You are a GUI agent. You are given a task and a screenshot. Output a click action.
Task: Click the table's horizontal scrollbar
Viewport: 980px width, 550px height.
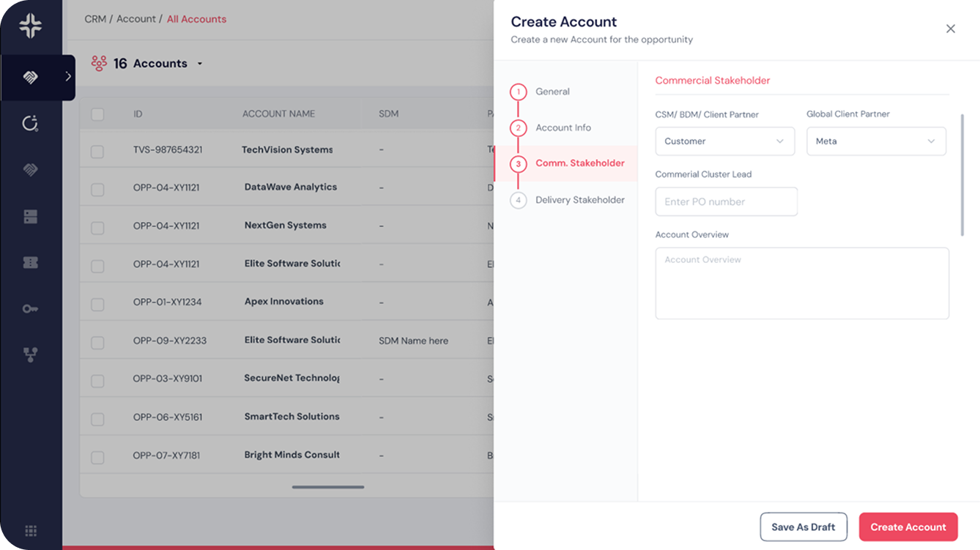point(328,487)
